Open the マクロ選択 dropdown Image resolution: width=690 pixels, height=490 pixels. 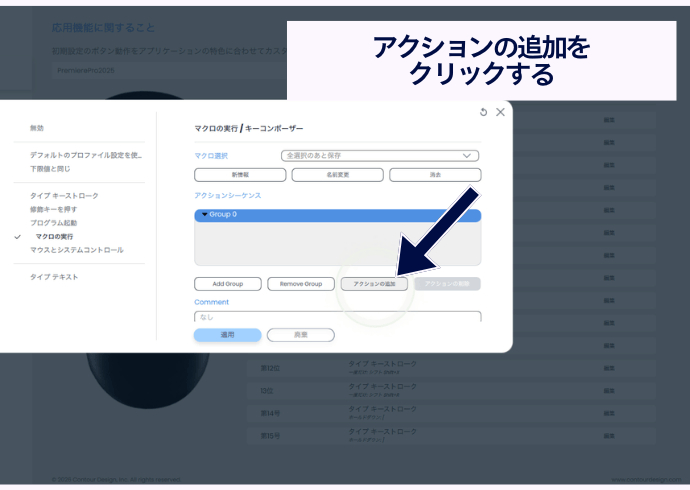pos(382,156)
